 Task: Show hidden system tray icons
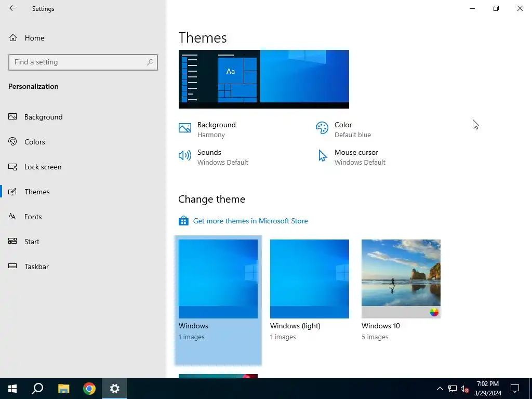click(x=440, y=389)
